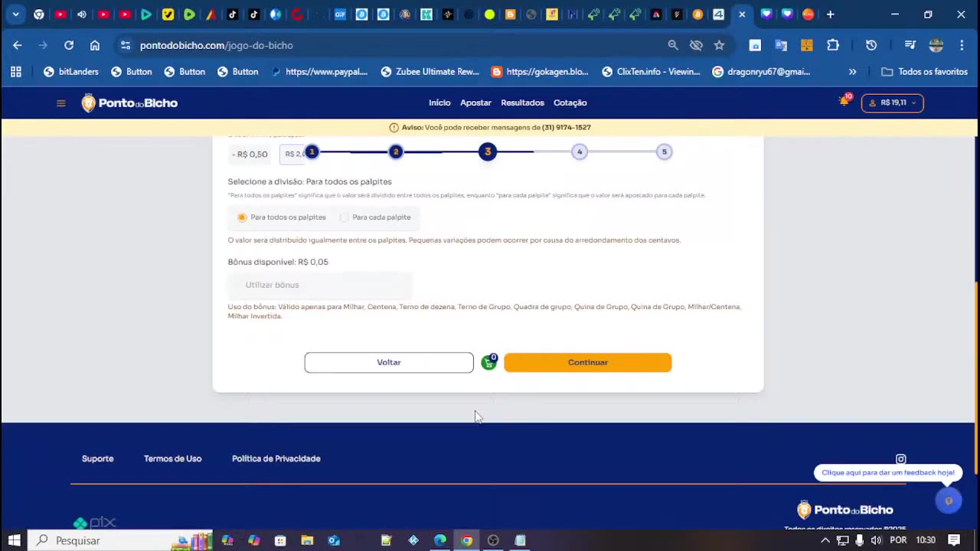Go to Início in the site navigation
980x551 pixels.
point(439,103)
